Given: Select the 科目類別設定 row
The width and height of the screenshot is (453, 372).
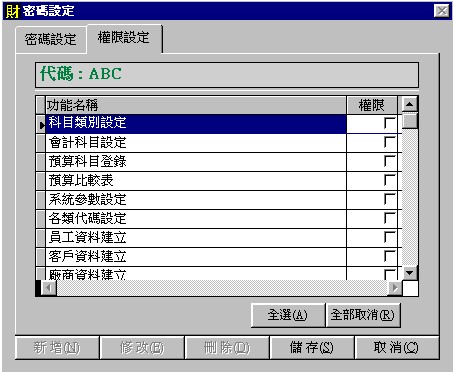Looking at the screenshot, I should point(196,123).
